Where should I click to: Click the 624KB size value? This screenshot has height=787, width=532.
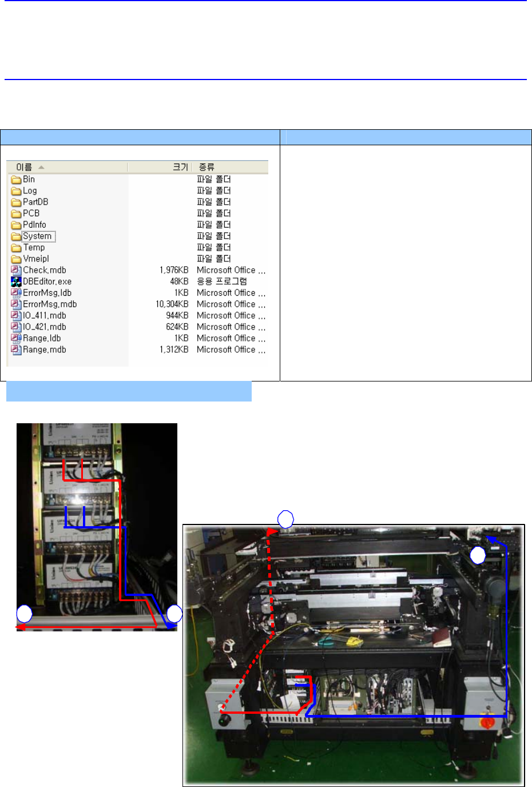click(177, 327)
